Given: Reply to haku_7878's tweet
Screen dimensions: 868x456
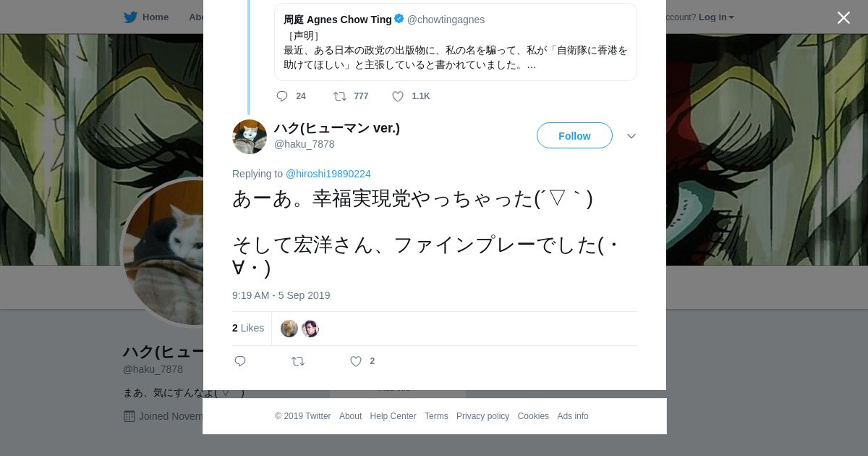Looking at the screenshot, I should tap(240, 361).
